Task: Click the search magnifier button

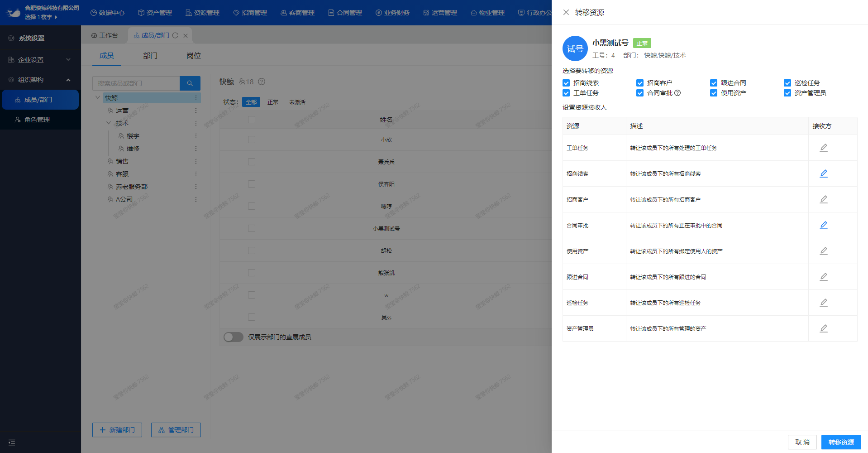Action: coord(190,83)
